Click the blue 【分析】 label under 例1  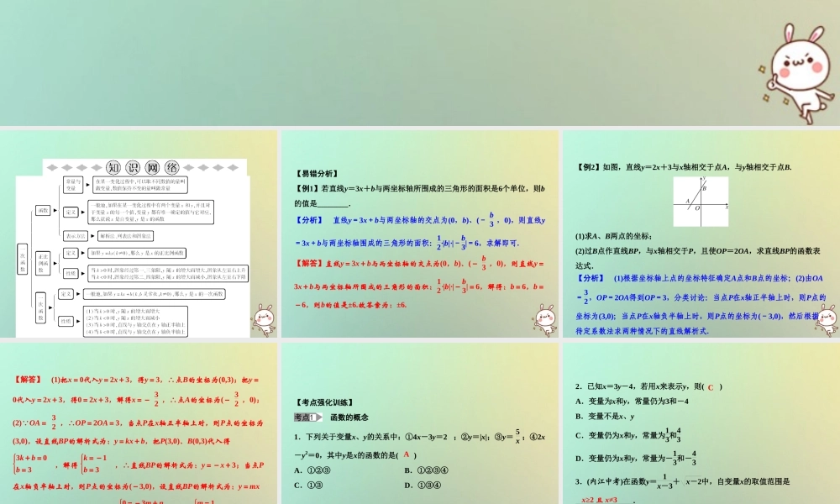point(309,220)
